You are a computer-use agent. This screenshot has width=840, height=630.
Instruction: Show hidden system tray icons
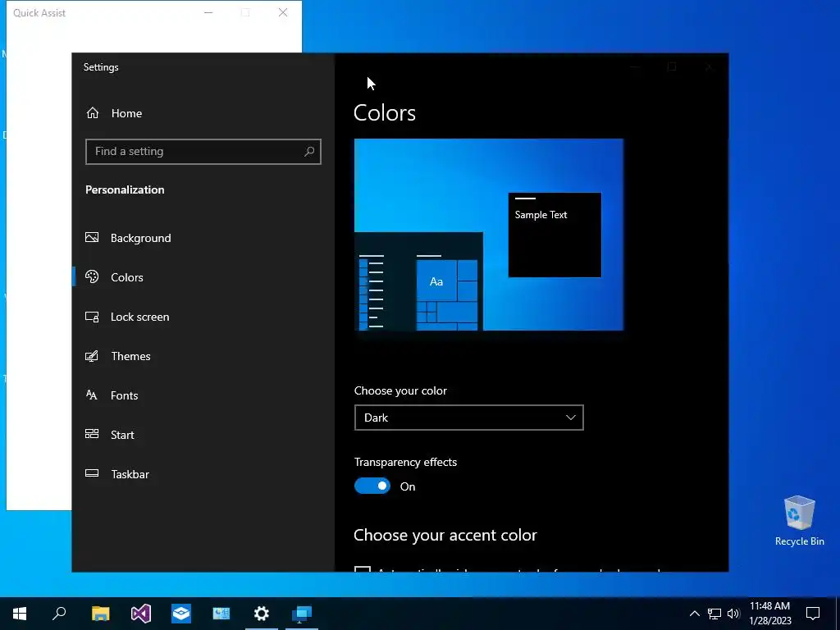tap(694, 614)
